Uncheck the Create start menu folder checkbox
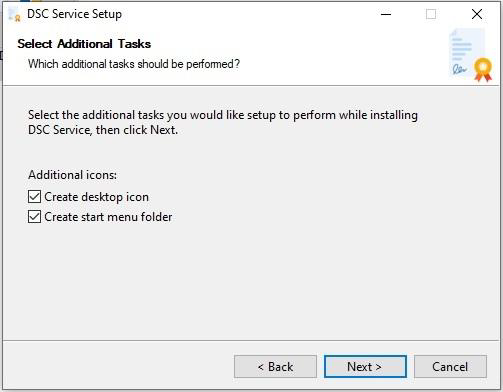Screen dimensions: 503x392 (x=34, y=217)
